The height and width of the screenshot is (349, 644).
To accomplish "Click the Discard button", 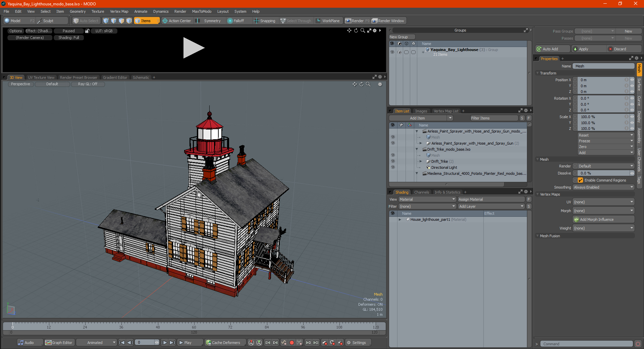I will coord(624,49).
